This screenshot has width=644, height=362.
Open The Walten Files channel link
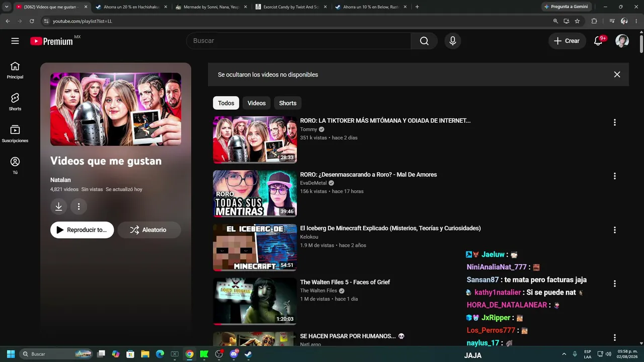click(x=318, y=291)
